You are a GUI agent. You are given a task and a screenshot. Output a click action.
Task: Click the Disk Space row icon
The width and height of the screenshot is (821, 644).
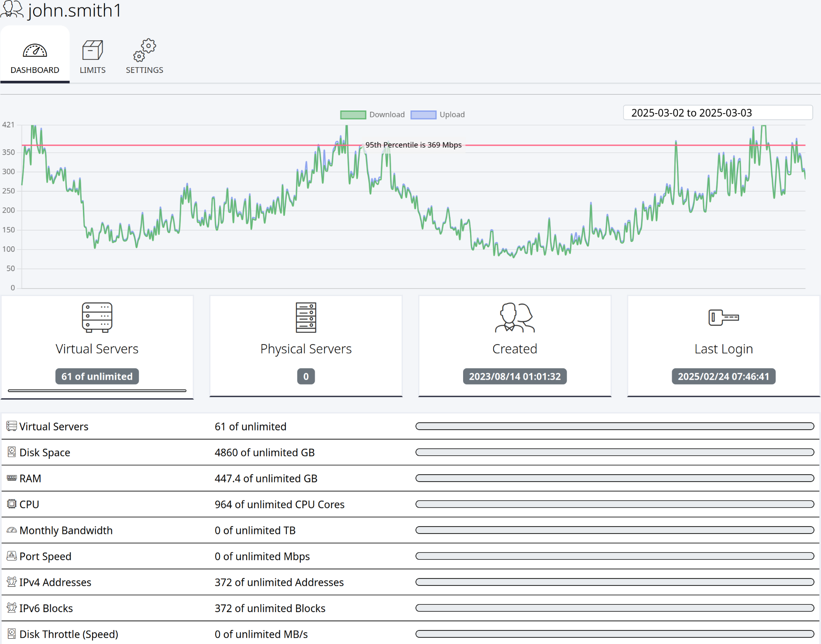pyautogui.click(x=12, y=452)
